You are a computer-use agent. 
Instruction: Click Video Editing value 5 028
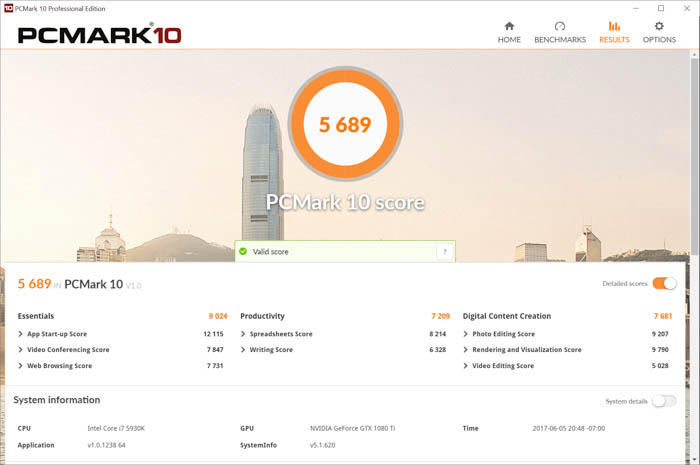click(x=660, y=365)
